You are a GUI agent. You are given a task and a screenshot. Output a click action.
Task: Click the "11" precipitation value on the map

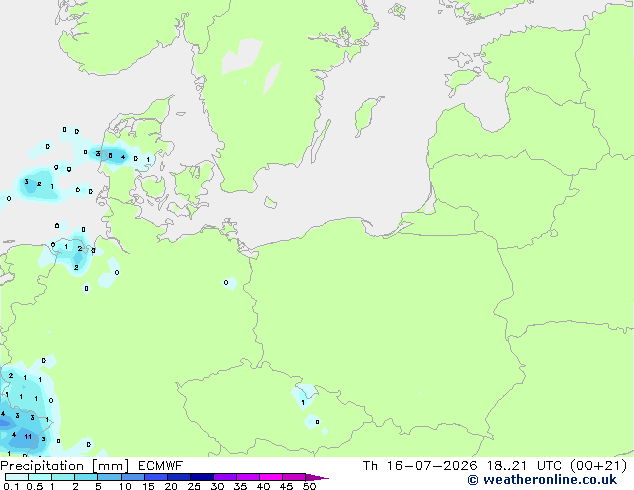click(x=28, y=437)
